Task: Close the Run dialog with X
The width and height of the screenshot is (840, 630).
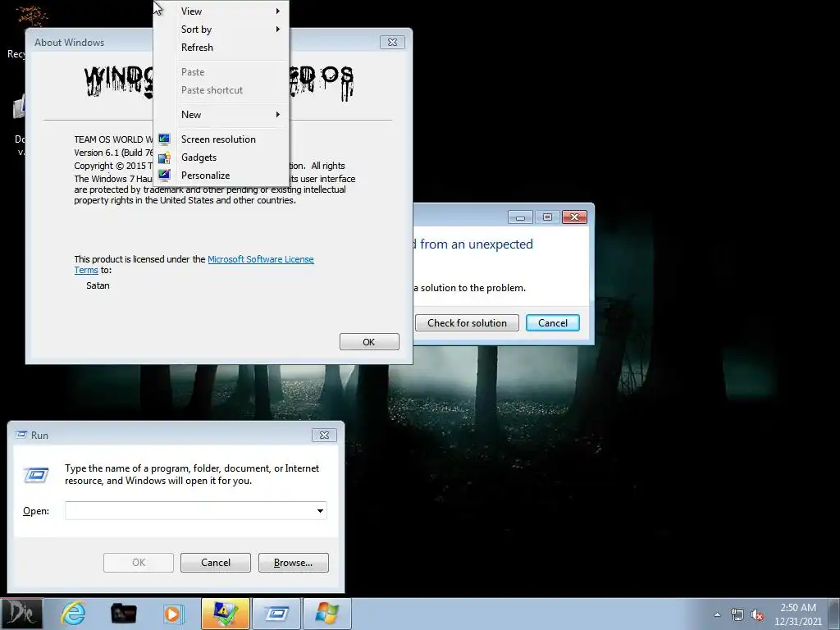Action: coord(324,435)
